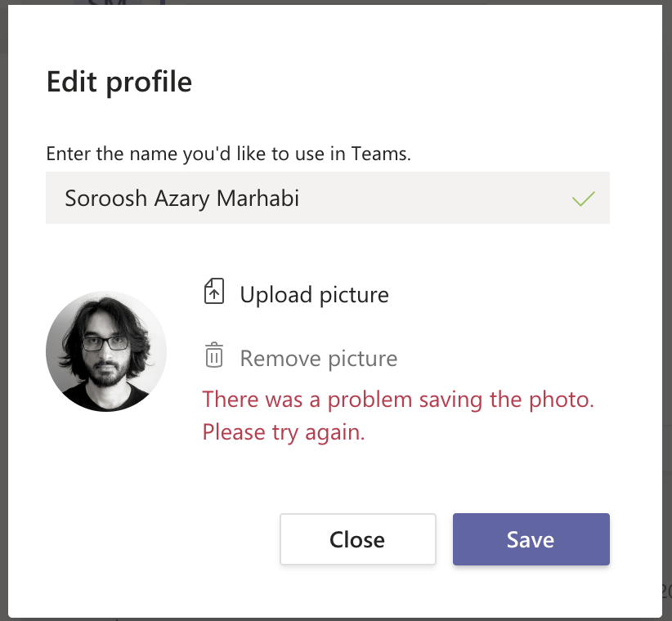Click the dimmed backdrop left of dialog
The width and height of the screenshot is (672, 621).
click(4, 327)
